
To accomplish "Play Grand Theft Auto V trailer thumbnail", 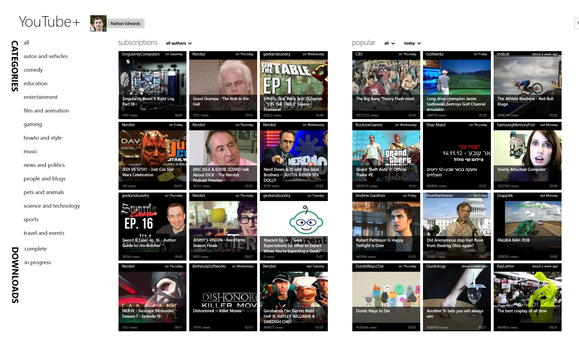I will click(386, 156).
